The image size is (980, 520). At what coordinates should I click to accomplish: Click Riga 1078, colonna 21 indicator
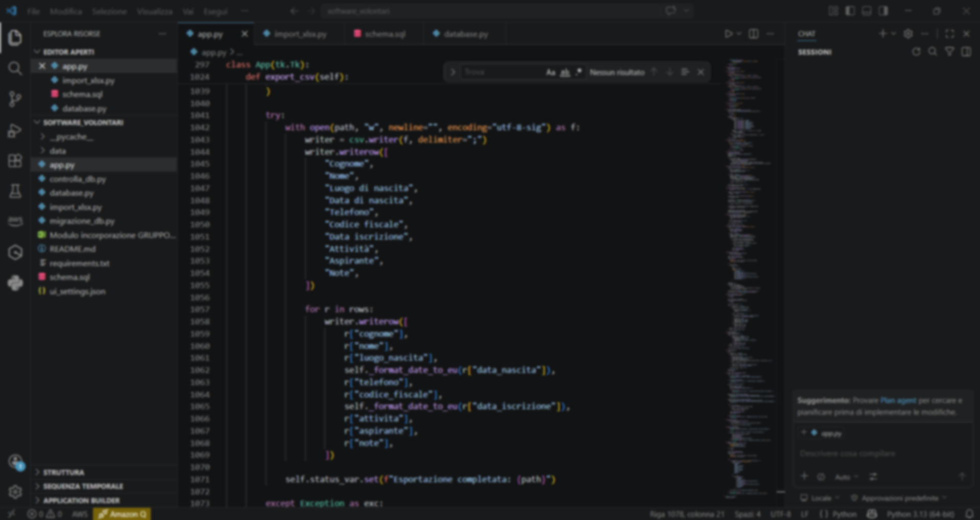(x=687, y=514)
